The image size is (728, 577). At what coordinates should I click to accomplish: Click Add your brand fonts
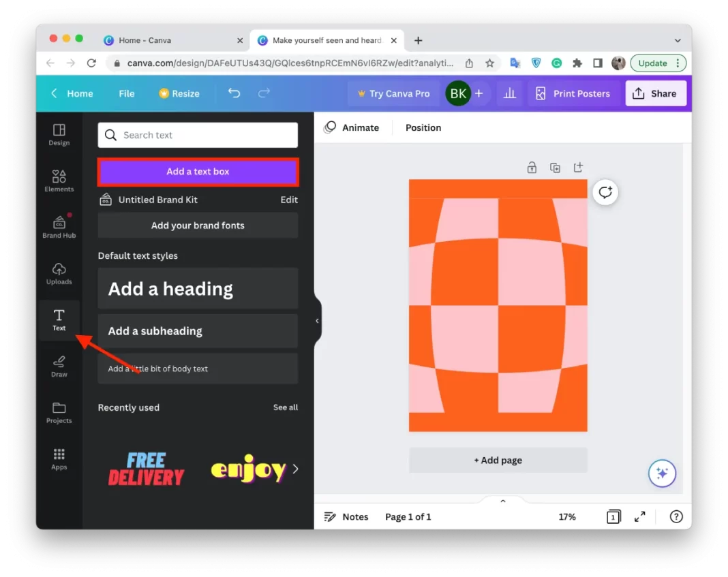point(198,225)
